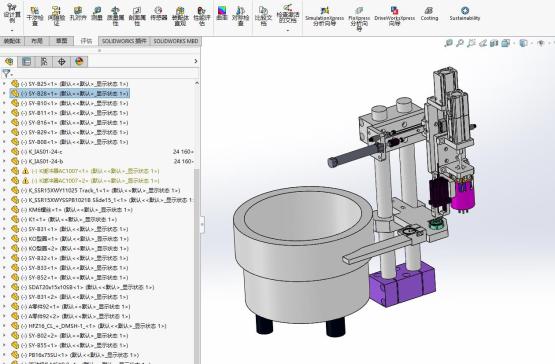Switch to DimXpertManager crosshair tab
555x364 pixels.
pos(61,62)
